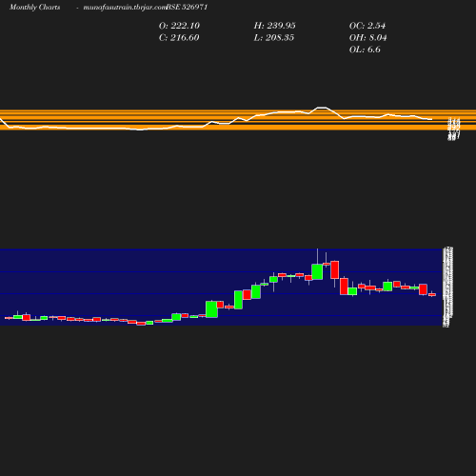Click the close price 'C: 216.60'
The height and width of the screenshot is (476, 476).
tap(179, 38)
